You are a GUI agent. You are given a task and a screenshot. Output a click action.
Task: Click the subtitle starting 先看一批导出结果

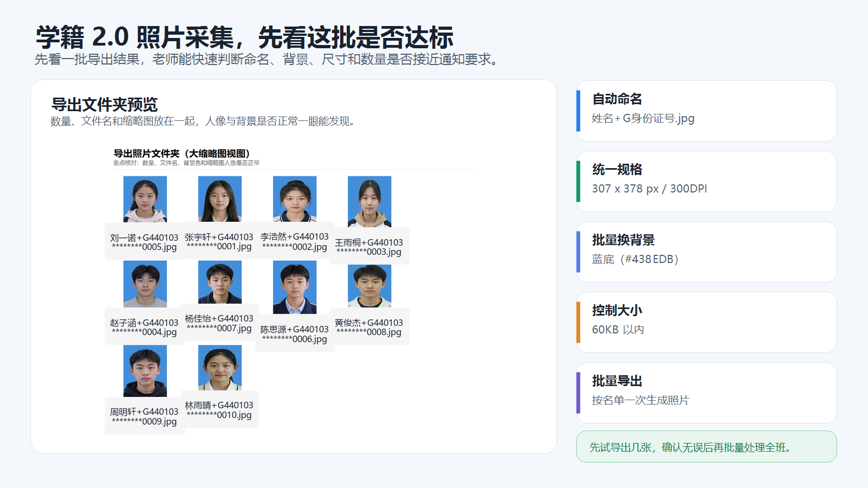pyautogui.click(x=266, y=59)
